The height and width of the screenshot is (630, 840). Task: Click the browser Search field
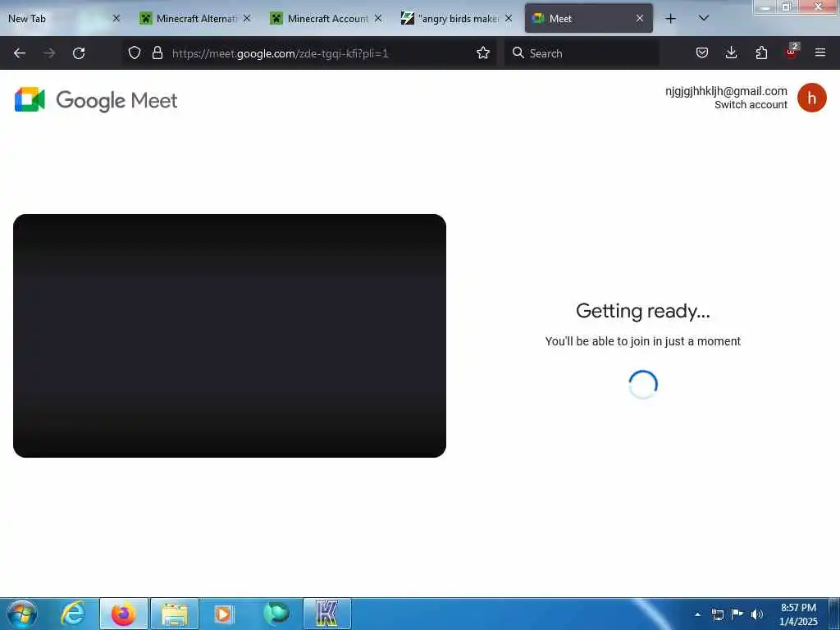pyautogui.click(x=582, y=53)
